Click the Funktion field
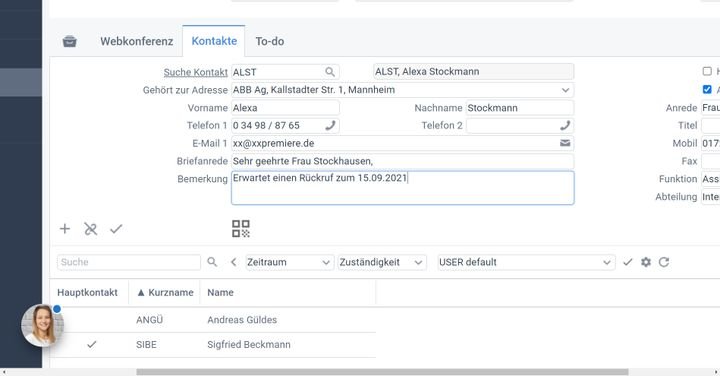720x376 pixels. pyautogui.click(x=710, y=179)
